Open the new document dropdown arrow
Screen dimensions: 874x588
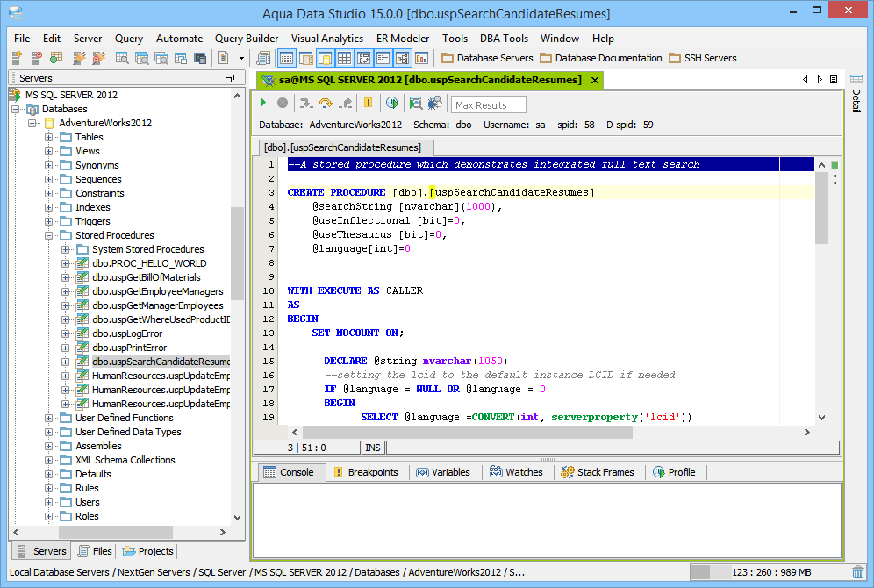[241, 58]
